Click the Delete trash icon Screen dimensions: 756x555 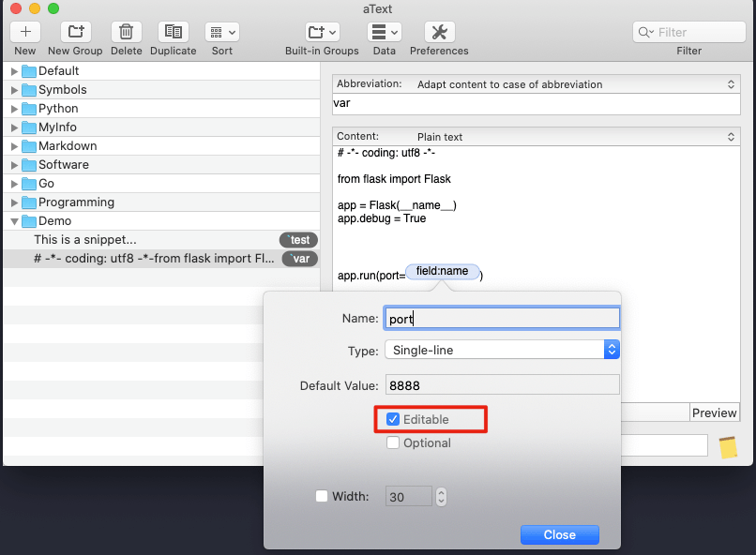click(x=127, y=32)
